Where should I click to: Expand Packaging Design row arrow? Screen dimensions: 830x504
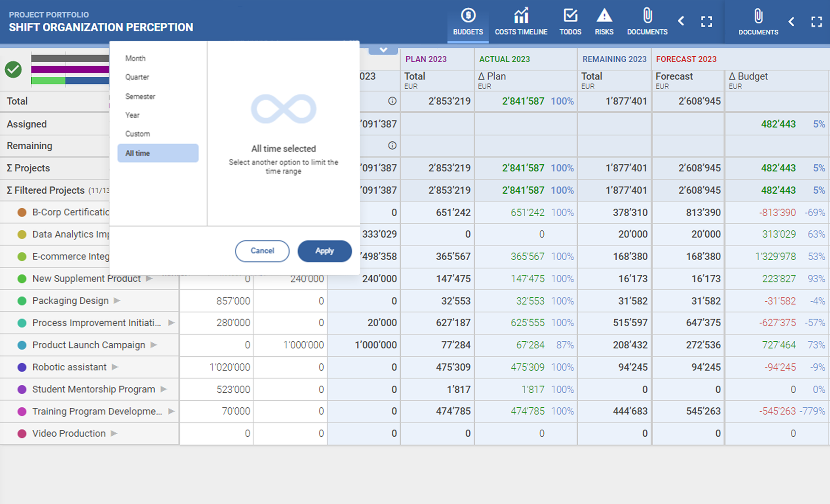[x=116, y=301]
